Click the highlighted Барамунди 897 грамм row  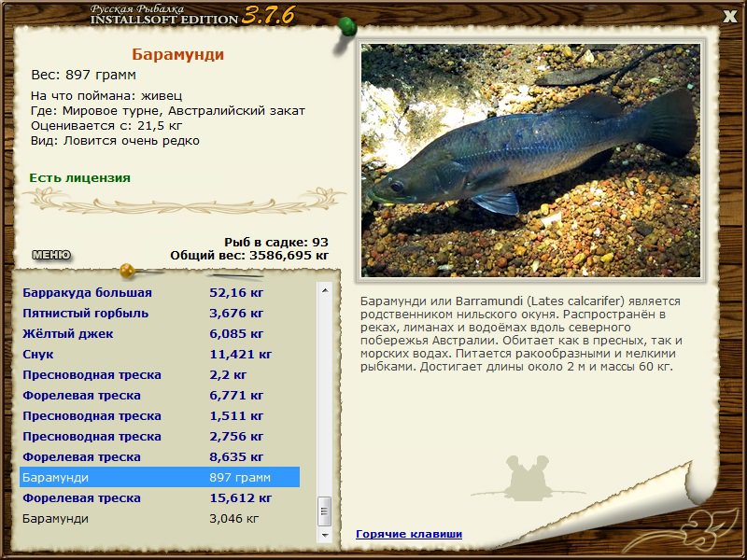point(160,477)
